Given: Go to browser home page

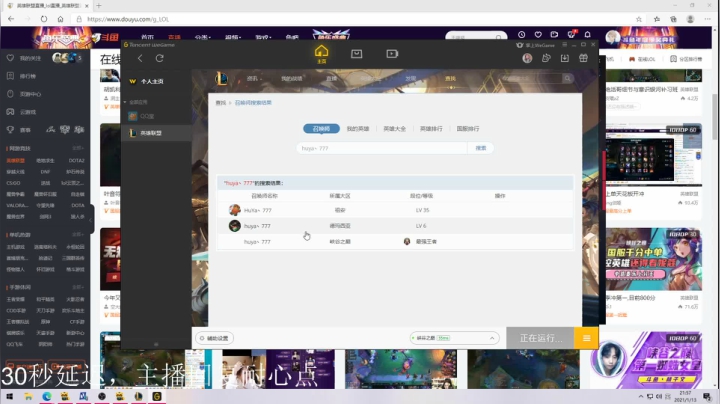Looking at the screenshot, I should coord(60,19).
